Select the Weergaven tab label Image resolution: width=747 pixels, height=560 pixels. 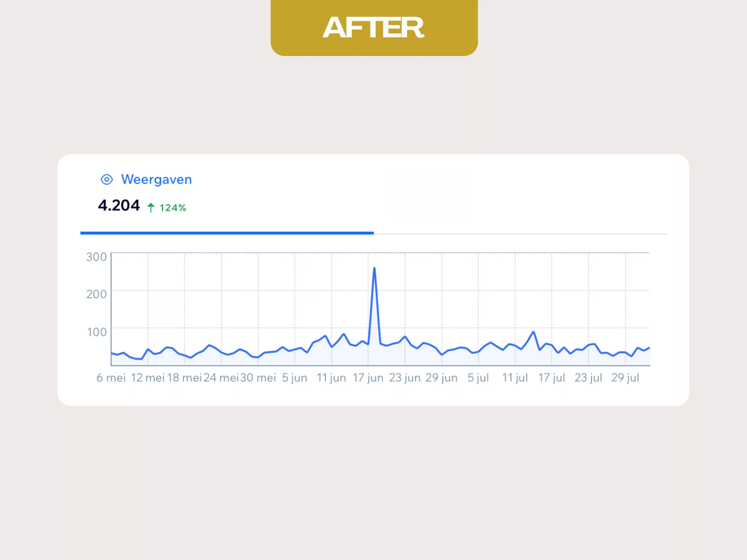pyautogui.click(x=156, y=180)
